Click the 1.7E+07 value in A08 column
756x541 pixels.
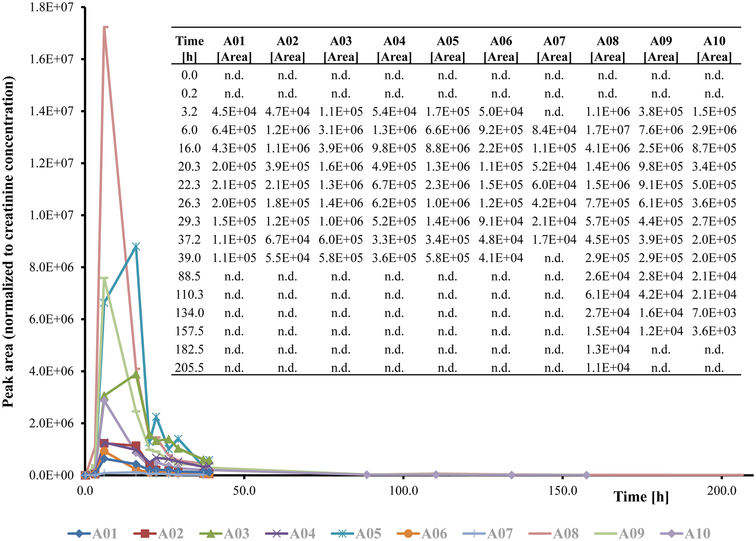click(607, 130)
